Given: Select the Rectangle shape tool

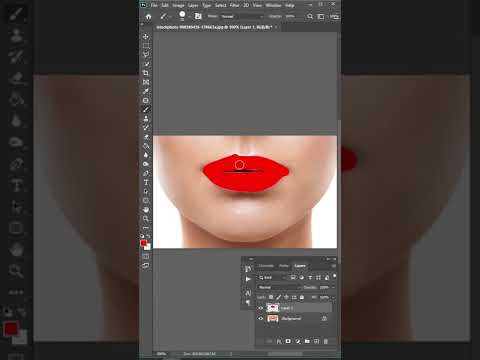Looking at the screenshot, I should [146, 200].
